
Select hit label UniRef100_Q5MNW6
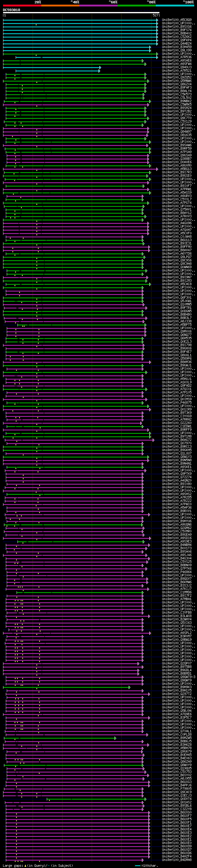pyautogui.click(x=177, y=81)
